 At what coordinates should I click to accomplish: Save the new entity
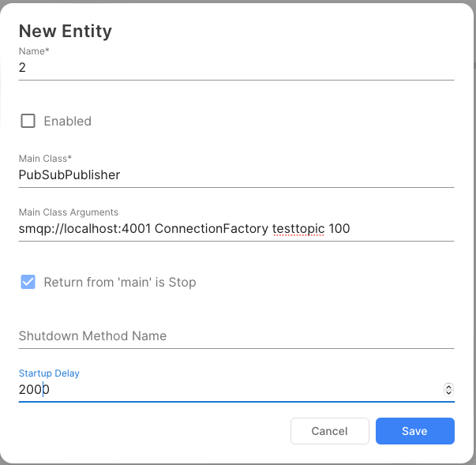coord(414,431)
